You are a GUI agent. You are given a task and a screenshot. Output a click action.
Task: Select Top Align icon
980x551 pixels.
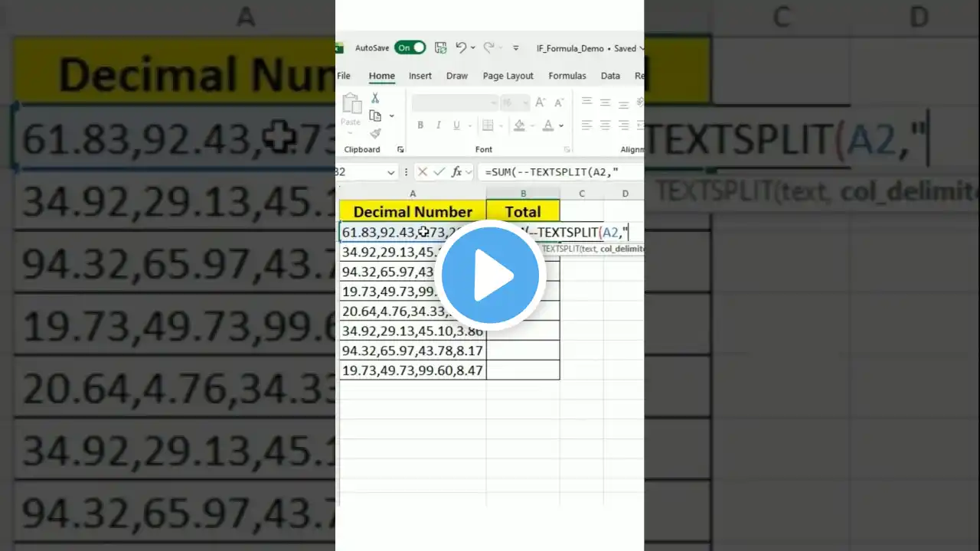(x=587, y=102)
